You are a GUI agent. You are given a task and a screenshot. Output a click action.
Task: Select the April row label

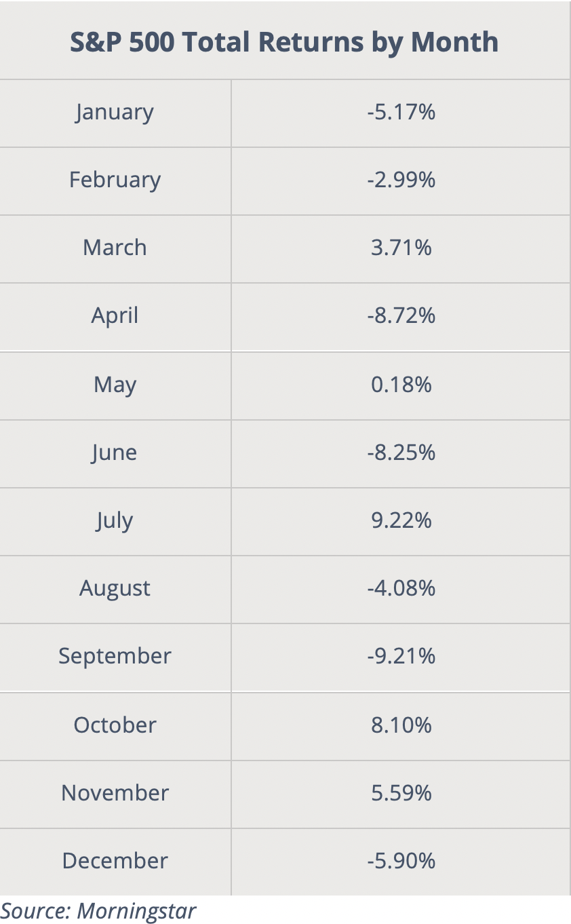click(115, 316)
